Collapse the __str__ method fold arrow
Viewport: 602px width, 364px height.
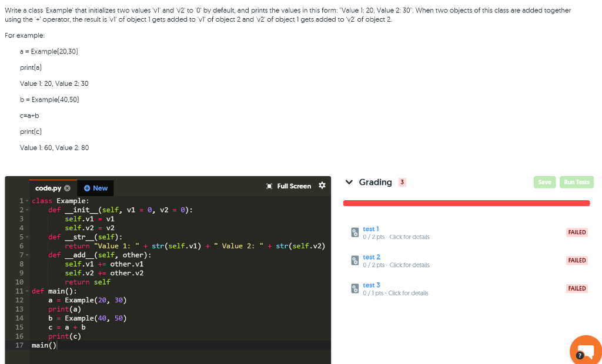[27, 237]
